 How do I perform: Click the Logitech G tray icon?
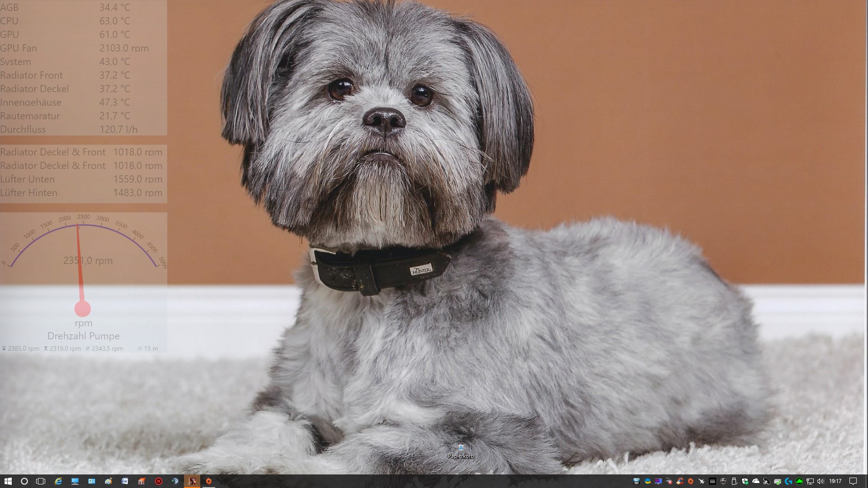[788, 481]
